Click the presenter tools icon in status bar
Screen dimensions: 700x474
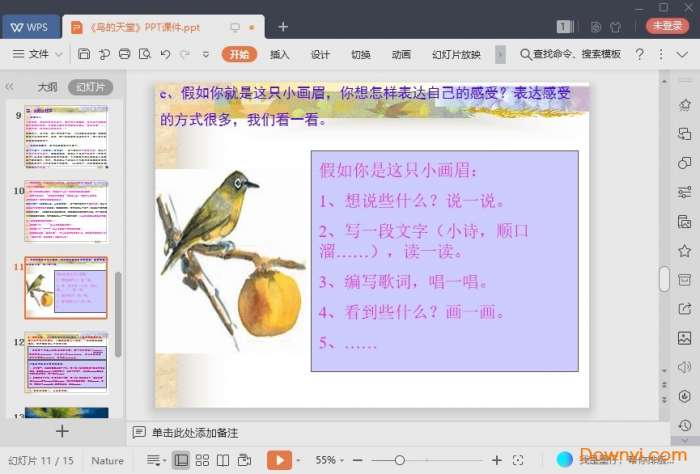(x=244, y=460)
